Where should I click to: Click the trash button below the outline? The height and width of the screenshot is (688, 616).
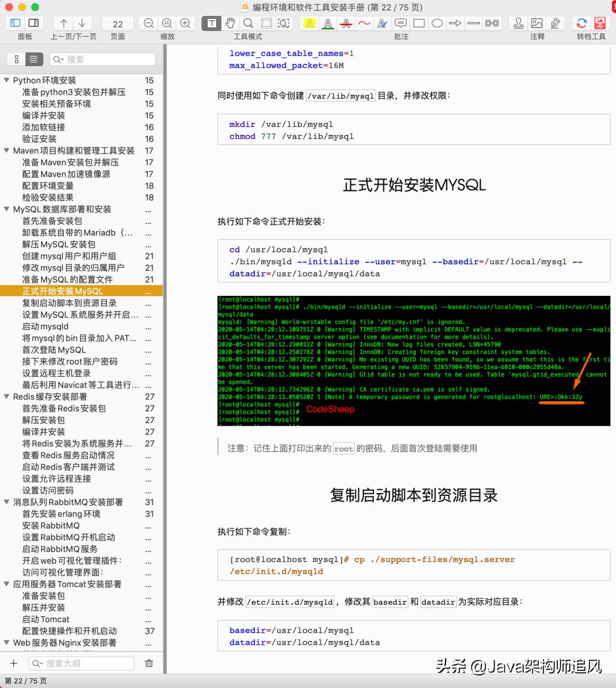[x=149, y=663]
